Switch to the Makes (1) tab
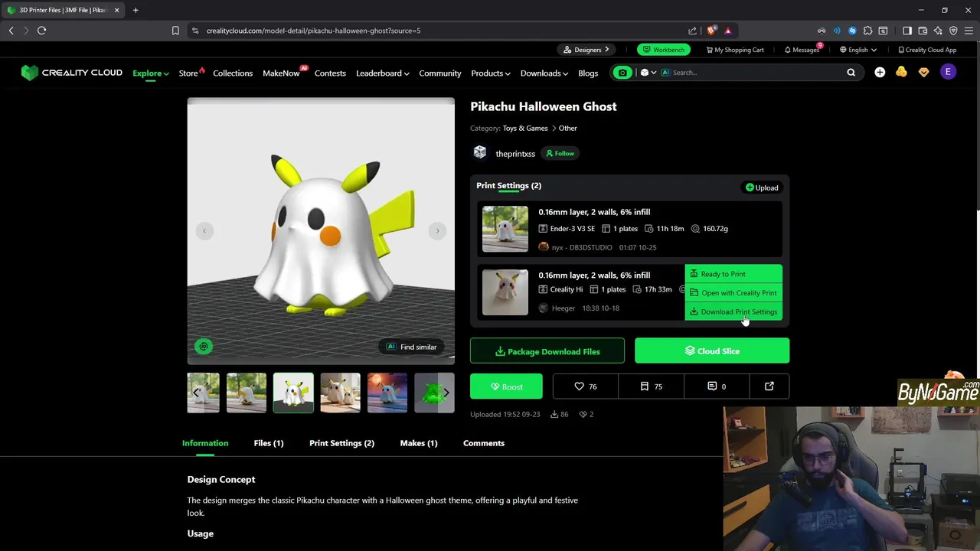The image size is (980, 551). point(419,443)
